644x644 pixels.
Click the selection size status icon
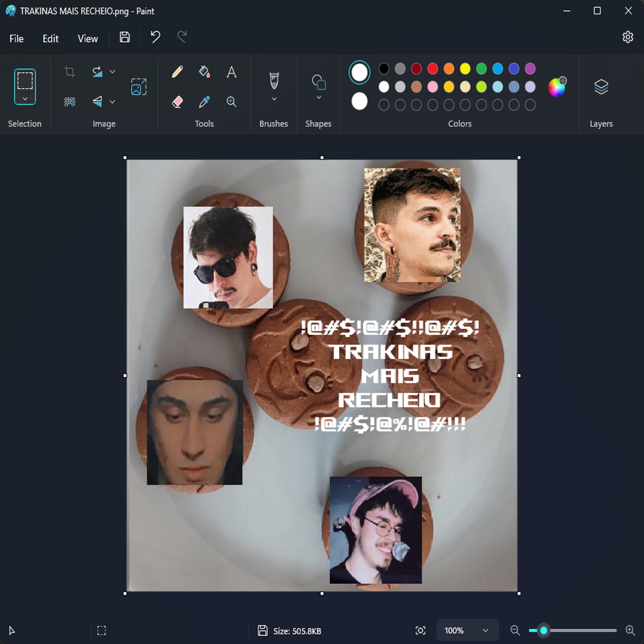point(101,630)
